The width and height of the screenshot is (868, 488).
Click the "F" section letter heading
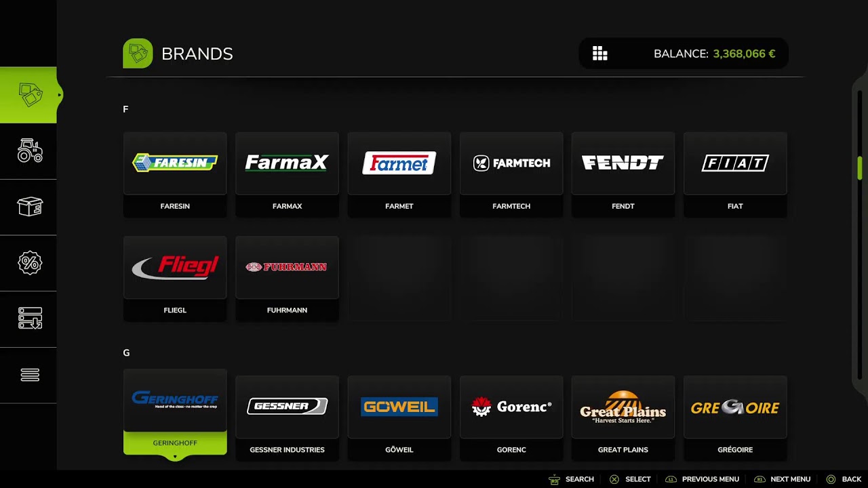point(125,109)
